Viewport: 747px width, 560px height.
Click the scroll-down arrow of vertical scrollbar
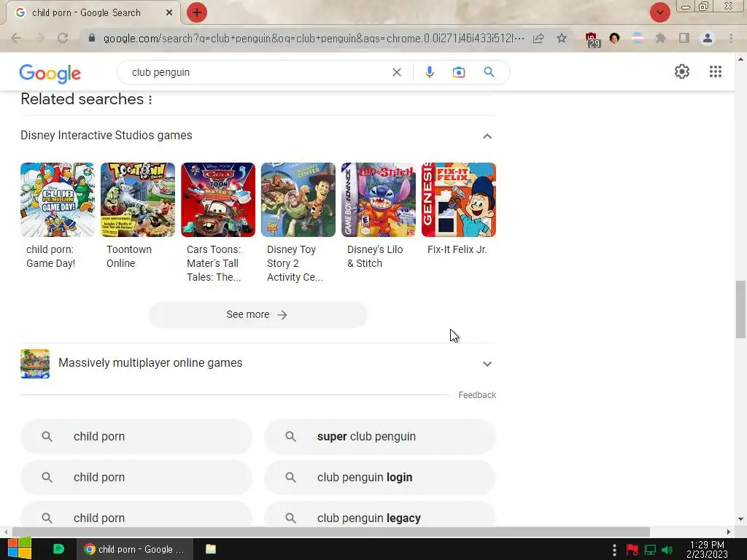click(x=740, y=519)
